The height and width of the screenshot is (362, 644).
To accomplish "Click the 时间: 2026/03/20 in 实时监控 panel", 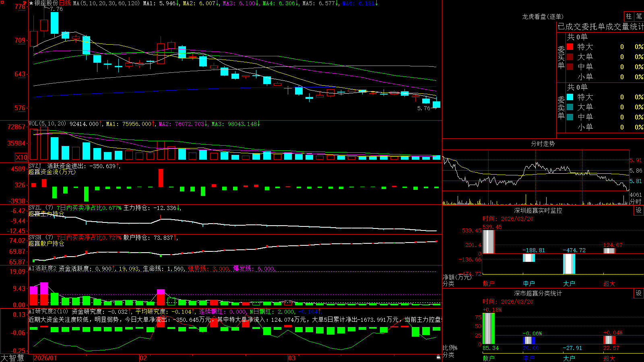I will 508,219.
